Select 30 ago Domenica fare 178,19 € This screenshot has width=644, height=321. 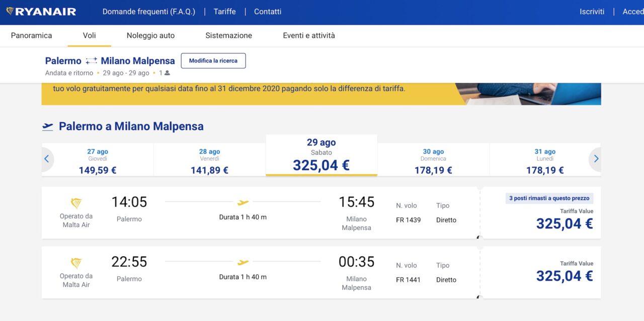coord(433,160)
